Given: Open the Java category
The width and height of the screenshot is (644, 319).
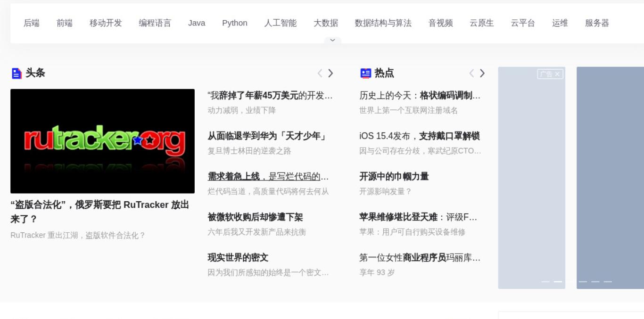Looking at the screenshot, I should [197, 23].
